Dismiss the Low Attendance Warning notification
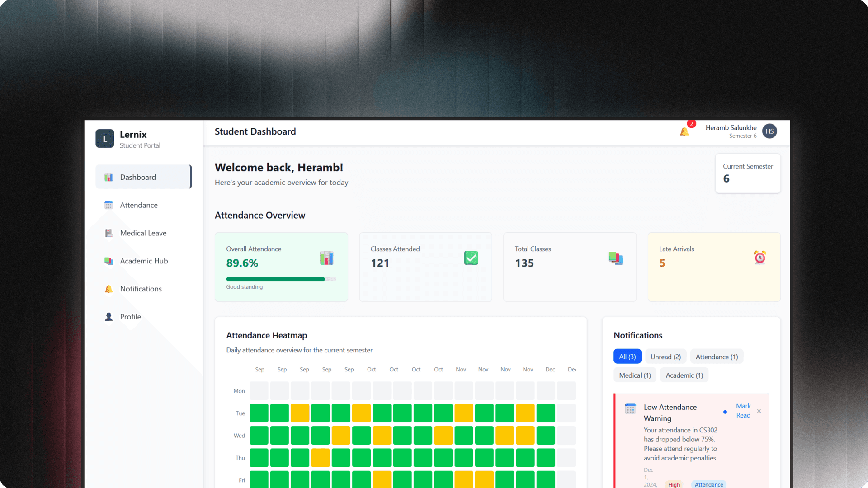The image size is (868, 488). click(759, 411)
